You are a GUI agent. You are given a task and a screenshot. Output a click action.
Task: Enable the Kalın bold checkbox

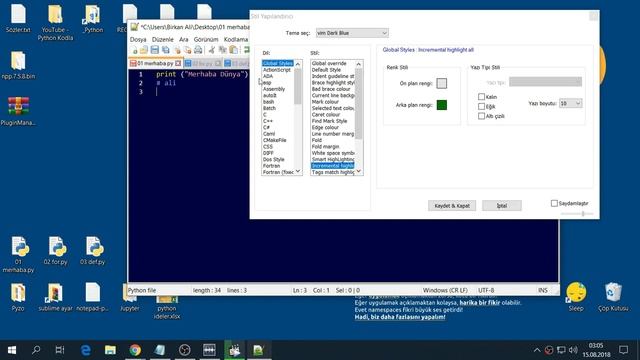[481, 97]
